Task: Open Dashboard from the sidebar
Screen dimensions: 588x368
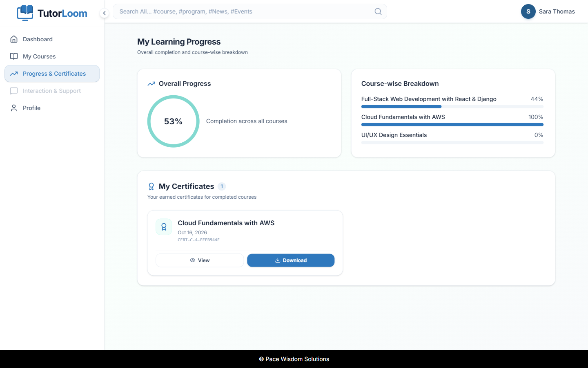Action: tap(52, 39)
